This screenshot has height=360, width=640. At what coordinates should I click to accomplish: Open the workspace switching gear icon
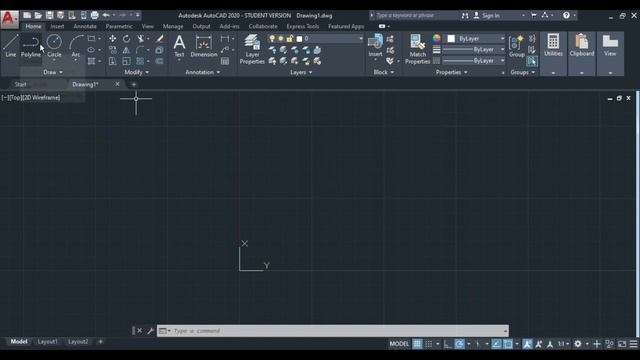pyautogui.click(x=578, y=344)
